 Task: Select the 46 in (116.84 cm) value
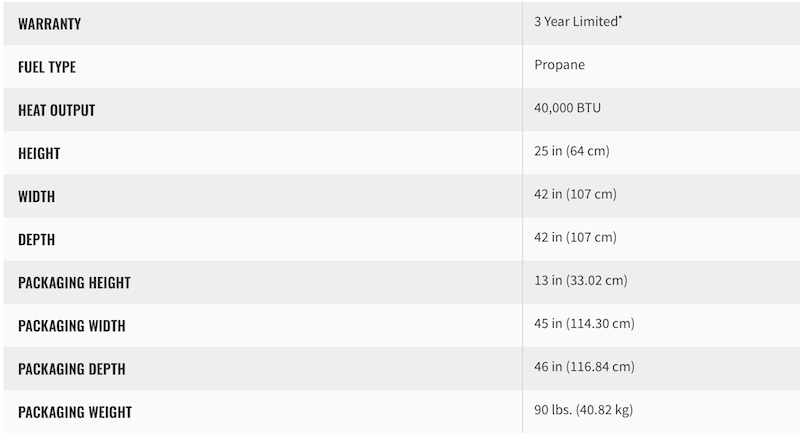pos(585,367)
